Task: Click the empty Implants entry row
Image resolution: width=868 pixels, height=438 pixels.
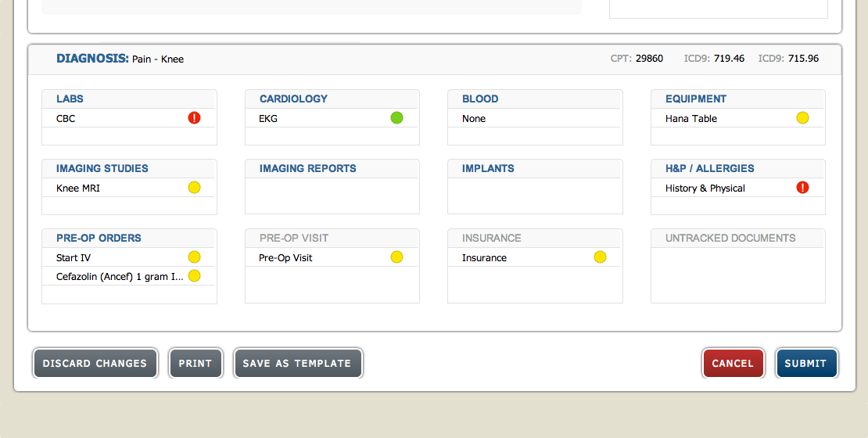Action: [534, 188]
